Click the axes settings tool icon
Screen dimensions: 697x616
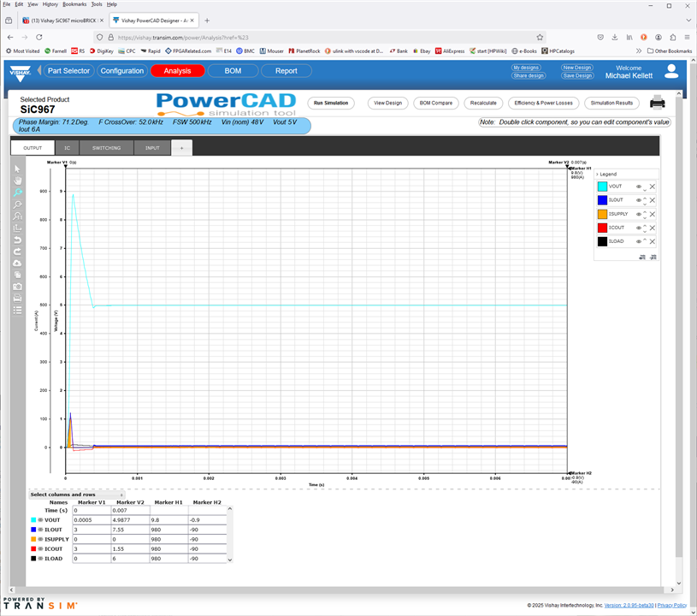click(x=17, y=228)
